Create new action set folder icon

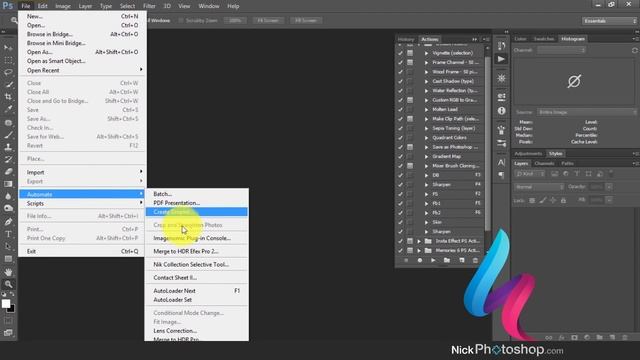pyautogui.click(x=447, y=260)
